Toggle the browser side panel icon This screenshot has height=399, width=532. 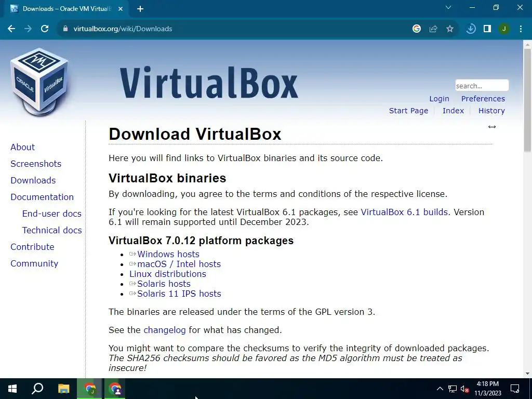click(487, 29)
